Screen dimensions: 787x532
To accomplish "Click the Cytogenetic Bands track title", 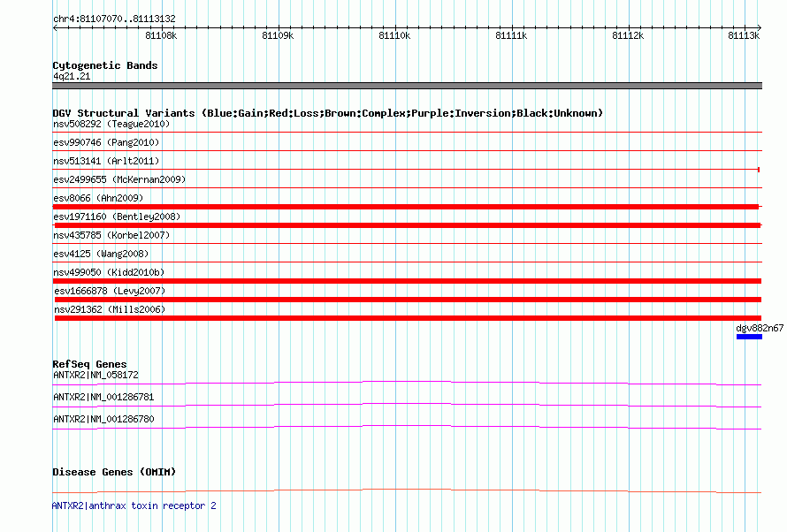I will tap(105, 65).
